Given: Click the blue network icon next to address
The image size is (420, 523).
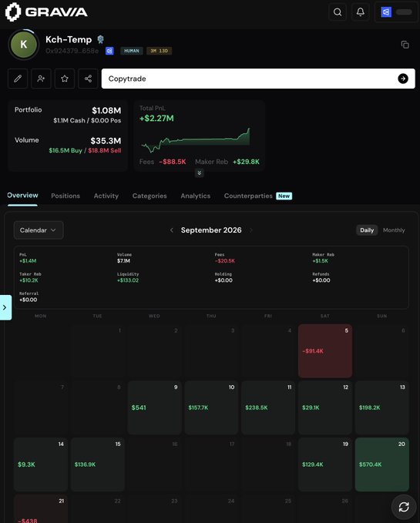Looking at the screenshot, I should 109,51.
